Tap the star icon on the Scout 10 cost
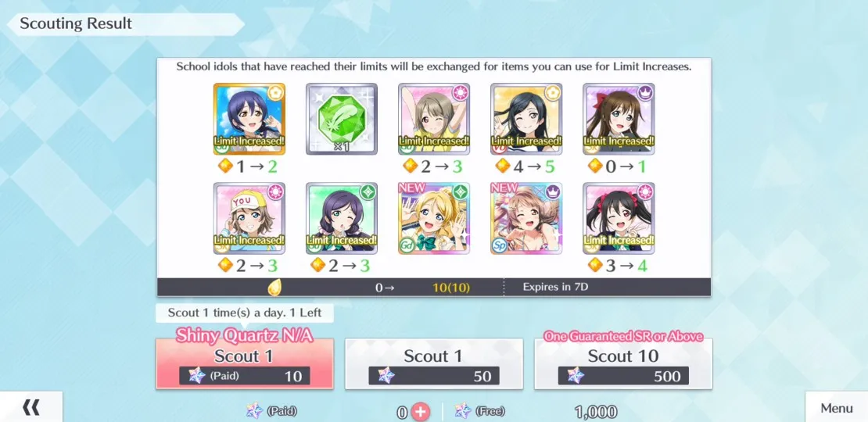Screen dimensions: 868x422 (x=576, y=376)
